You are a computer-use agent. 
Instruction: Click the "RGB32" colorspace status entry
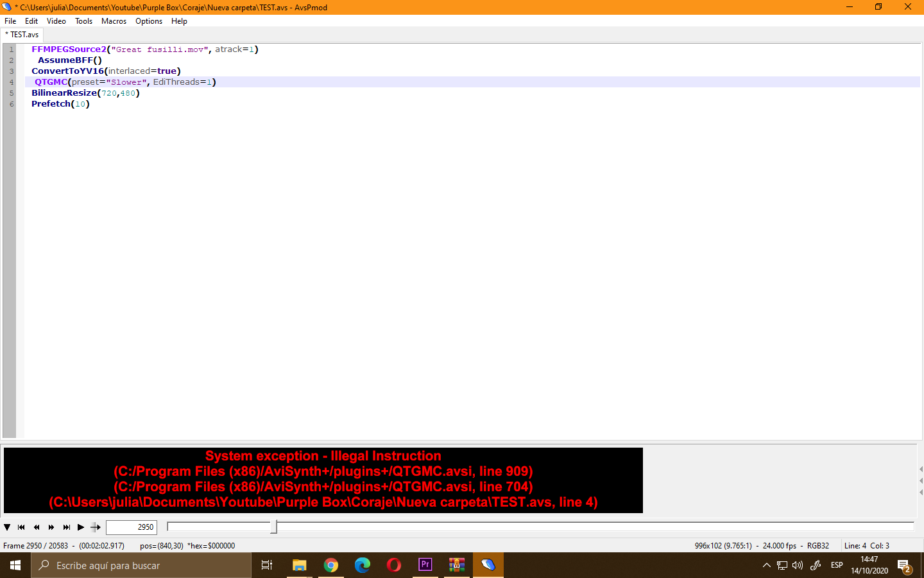(818, 546)
